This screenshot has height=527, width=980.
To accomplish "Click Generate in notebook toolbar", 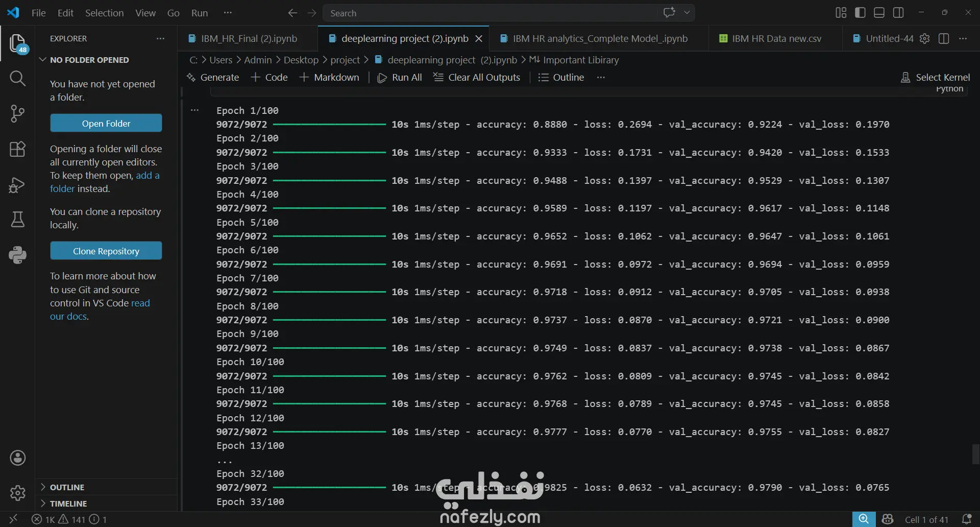I will (x=213, y=77).
